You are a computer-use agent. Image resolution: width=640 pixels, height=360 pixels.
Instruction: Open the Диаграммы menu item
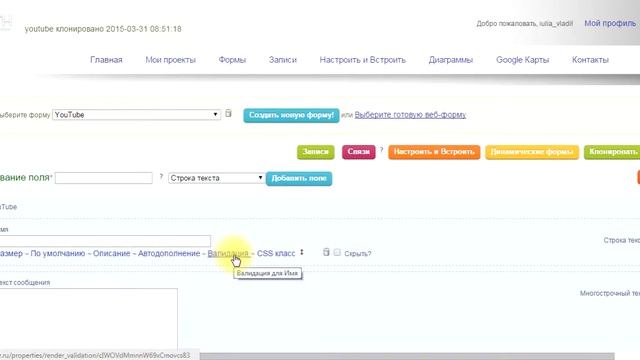[x=451, y=60]
